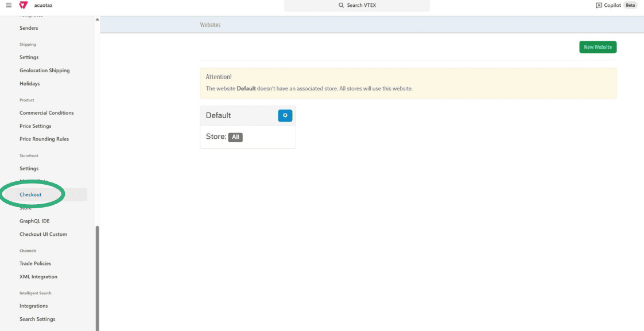This screenshot has height=331, width=644.
Task: Open the Default website settings gear
Action: click(285, 115)
